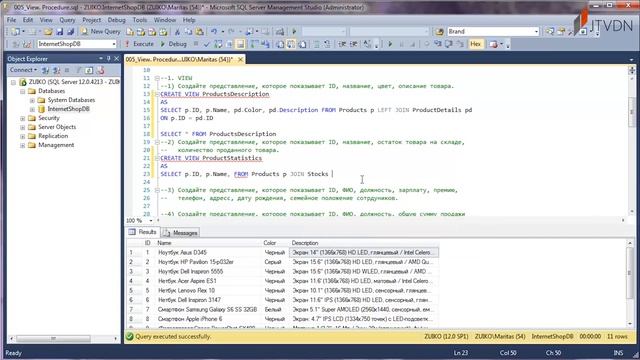Switch to the Results tab
Image resolution: width=640 pixels, height=360 pixels.
[x=143, y=232]
